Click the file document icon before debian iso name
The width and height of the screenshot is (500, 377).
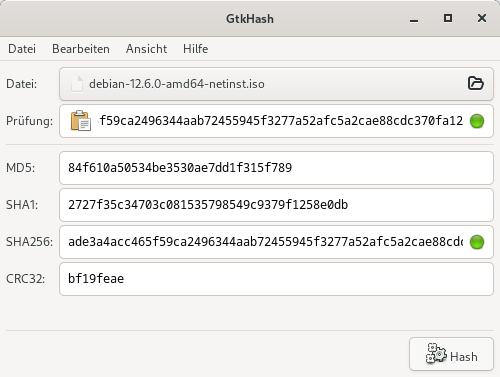[77, 84]
